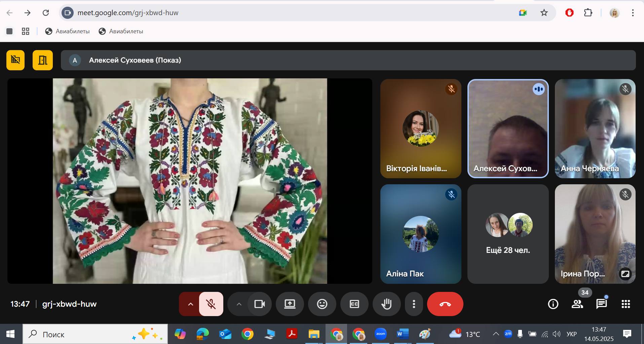Expand video settings arrow beside camera

pos(239,304)
